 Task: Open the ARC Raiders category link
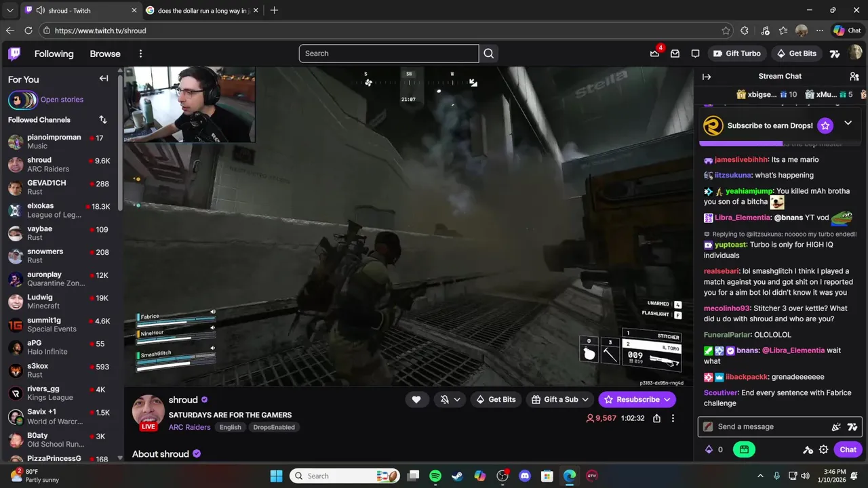click(x=189, y=427)
